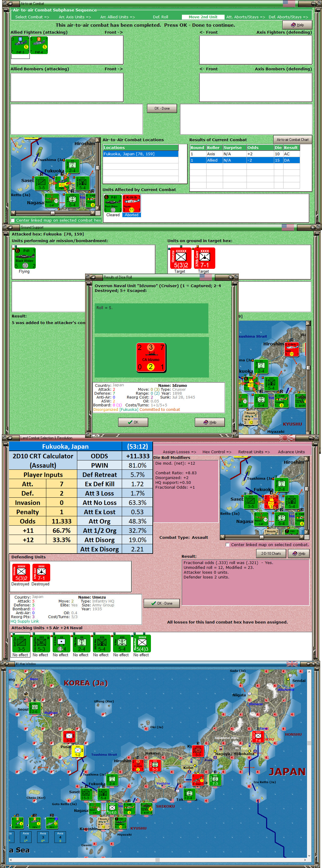Click OK - Done in Air-to-air Combat window
This screenshot has height=868, width=322.
click(x=162, y=108)
